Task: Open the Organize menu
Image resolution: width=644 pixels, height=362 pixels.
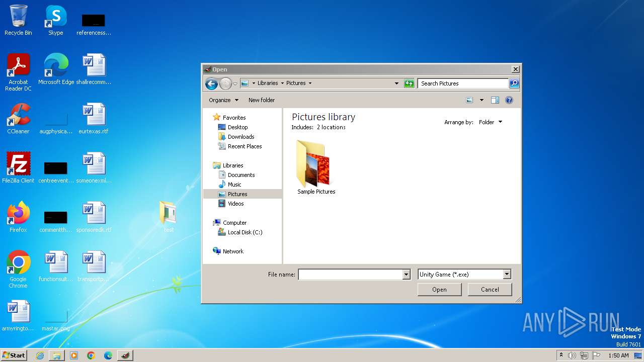Action: coord(223,100)
